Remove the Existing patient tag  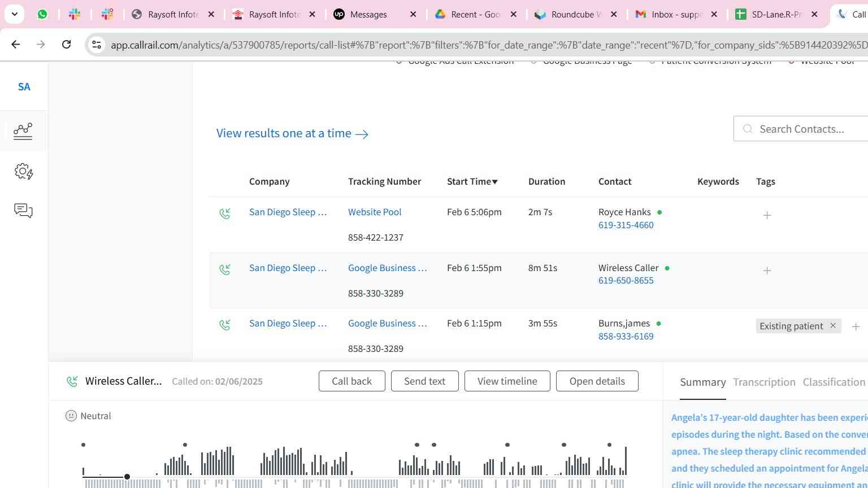[x=832, y=326]
